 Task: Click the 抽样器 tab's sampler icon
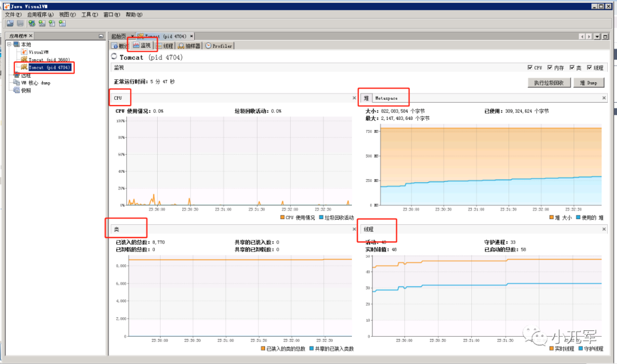tap(181, 46)
